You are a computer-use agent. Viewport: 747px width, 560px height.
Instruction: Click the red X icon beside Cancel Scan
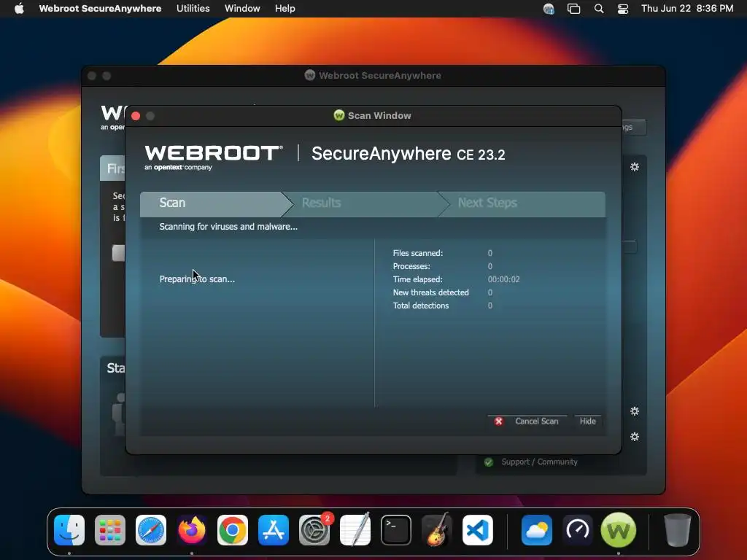[498, 421]
